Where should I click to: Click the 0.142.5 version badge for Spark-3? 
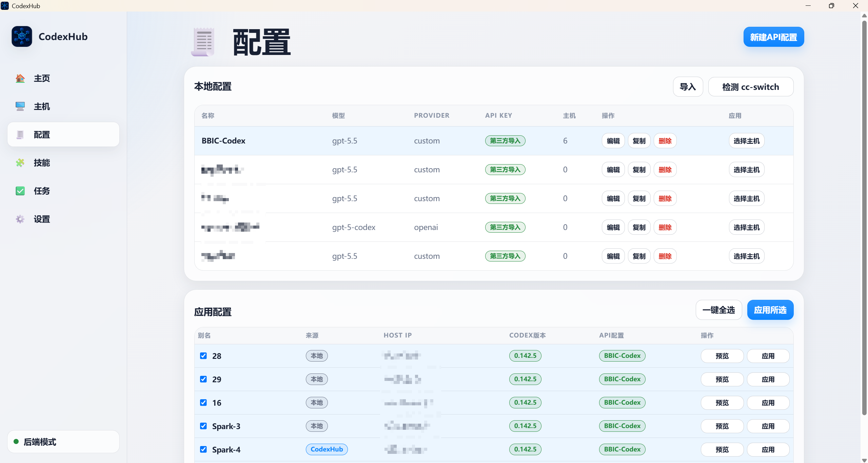click(x=525, y=426)
